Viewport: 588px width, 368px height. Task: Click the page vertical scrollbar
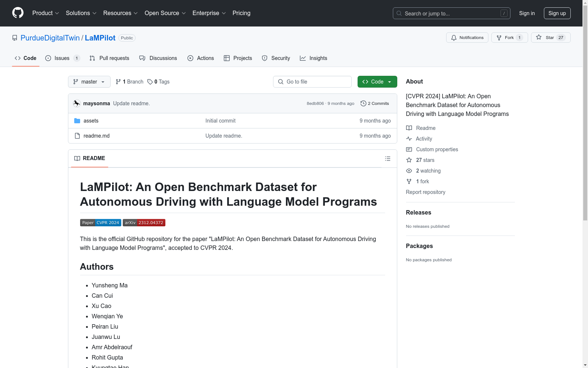coord(585,113)
